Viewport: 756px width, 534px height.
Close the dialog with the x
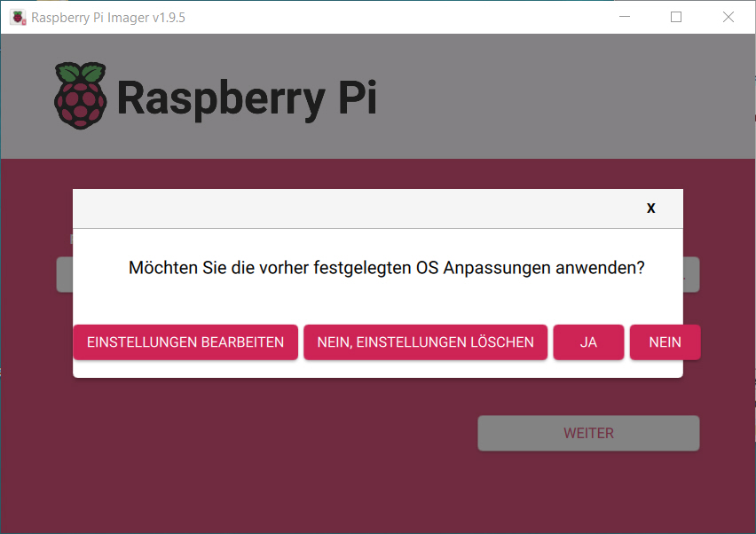(651, 208)
